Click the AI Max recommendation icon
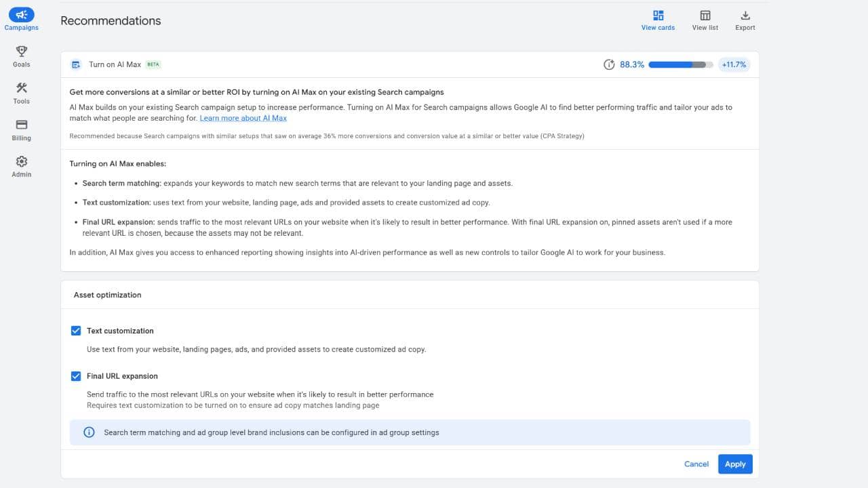 tap(76, 64)
